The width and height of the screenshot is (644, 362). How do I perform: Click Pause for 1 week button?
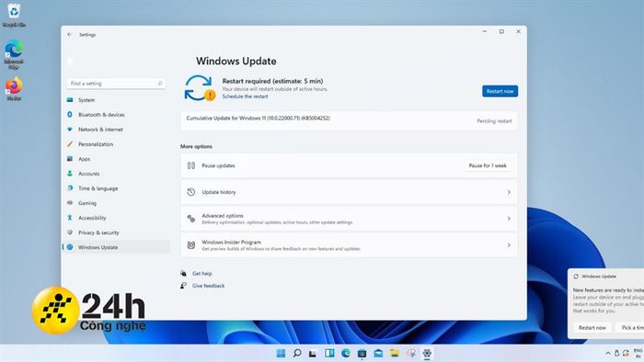point(488,165)
